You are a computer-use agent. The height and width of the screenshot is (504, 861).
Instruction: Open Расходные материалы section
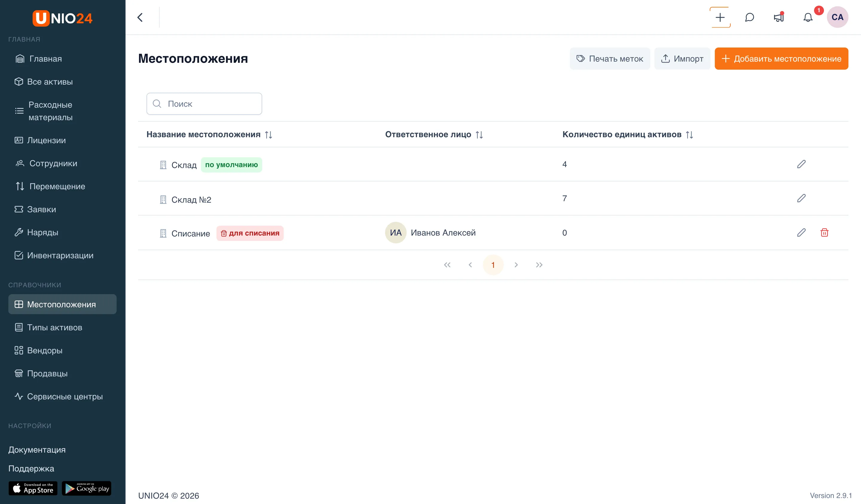point(62,111)
